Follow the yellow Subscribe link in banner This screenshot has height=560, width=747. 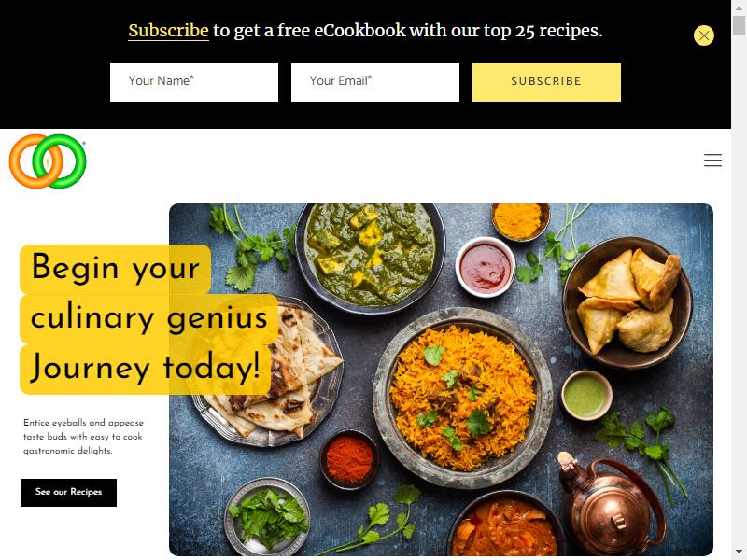point(168,31)
